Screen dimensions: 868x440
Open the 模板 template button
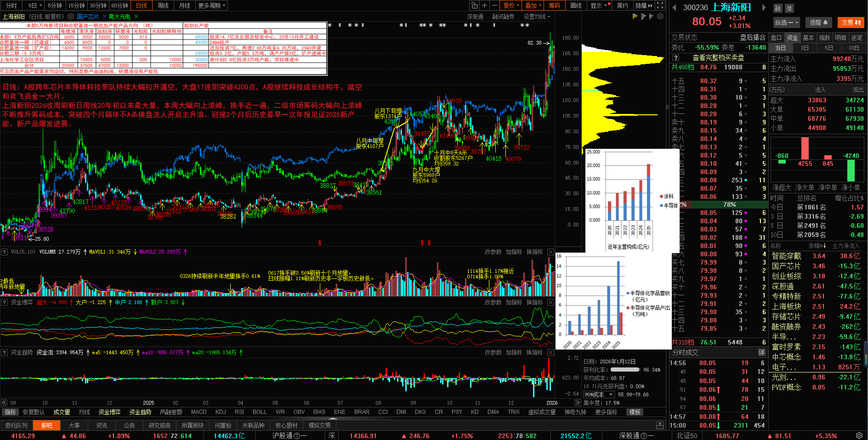click(635, 412)
